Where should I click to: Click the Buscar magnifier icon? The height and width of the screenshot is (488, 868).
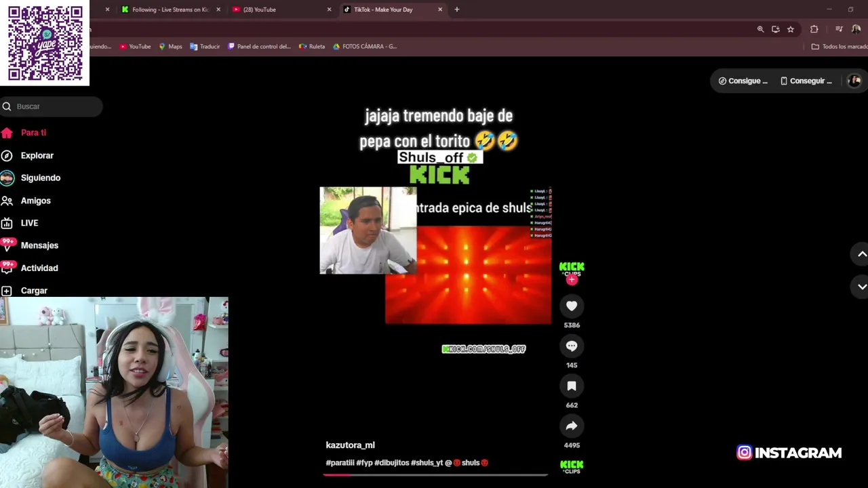pos(7,106)
